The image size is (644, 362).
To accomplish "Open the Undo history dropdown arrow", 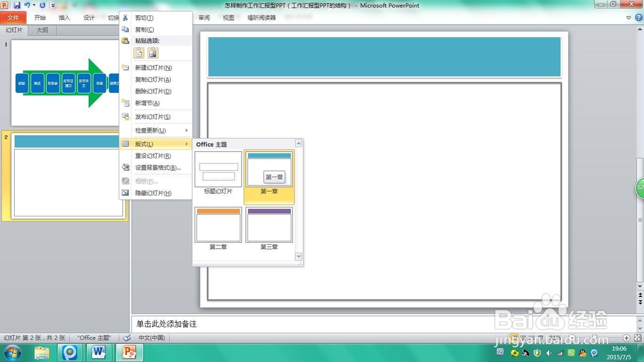I will click(34, 5).
